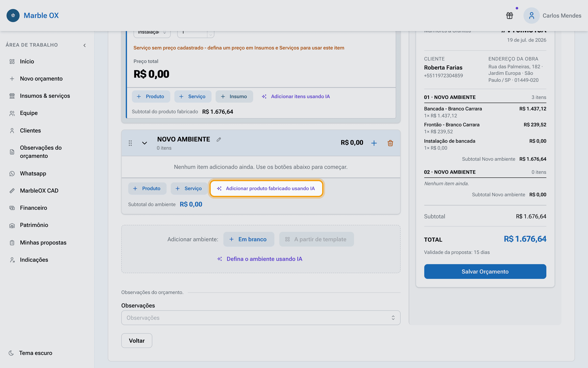Add Produto to the fabricated product
Viewport: 588px width, 368px height.
[151, 96]
